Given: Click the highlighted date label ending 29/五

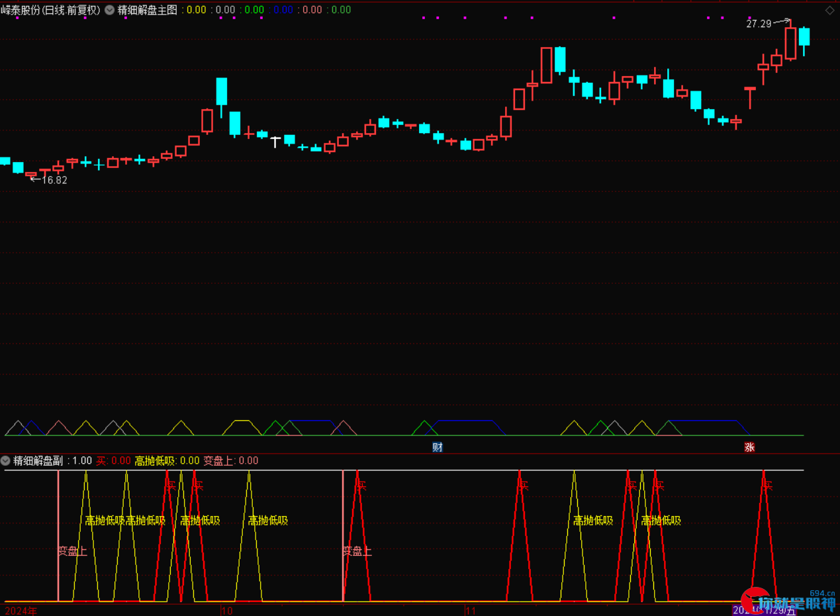Looking at the screenshot, I should tap(765, 610).
